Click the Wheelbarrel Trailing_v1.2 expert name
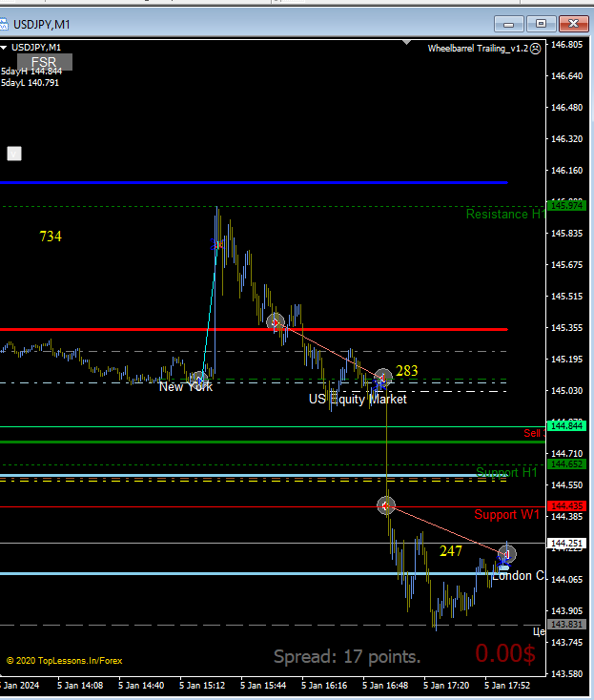The width and height of the screenshot is (594, 700). 478,49
